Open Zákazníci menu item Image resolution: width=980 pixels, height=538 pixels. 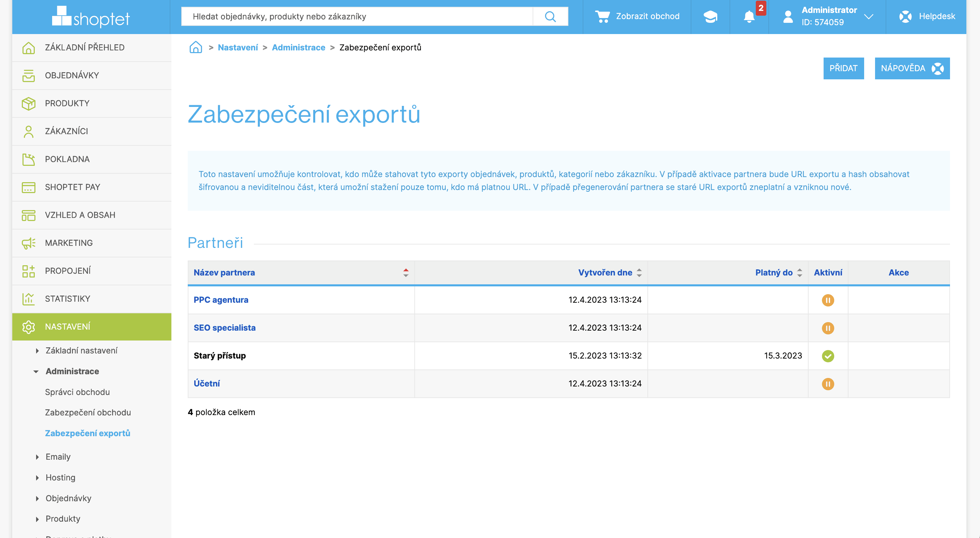pos(92,131)
